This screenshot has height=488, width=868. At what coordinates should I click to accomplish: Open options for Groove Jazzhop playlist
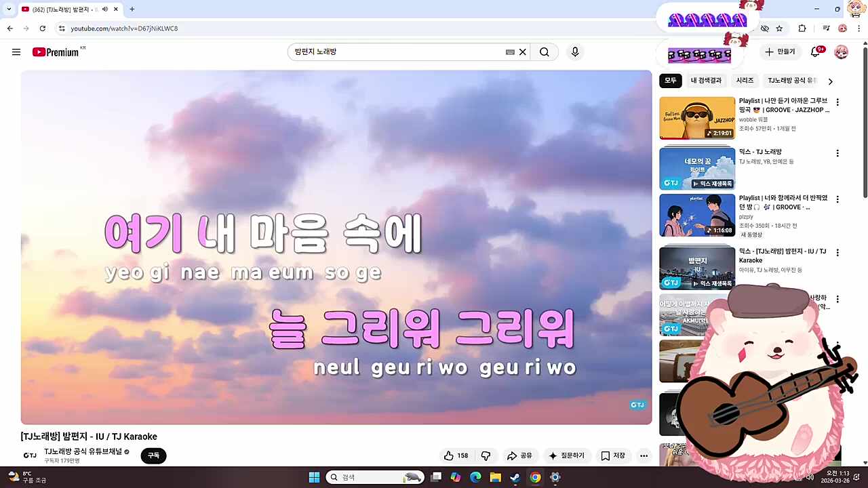pos(837,102)
